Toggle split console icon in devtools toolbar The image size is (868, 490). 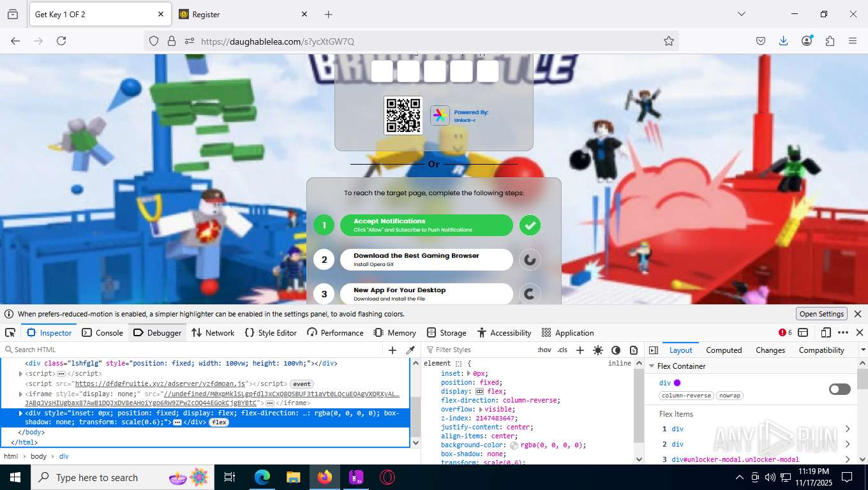click(x=803, y=332)
